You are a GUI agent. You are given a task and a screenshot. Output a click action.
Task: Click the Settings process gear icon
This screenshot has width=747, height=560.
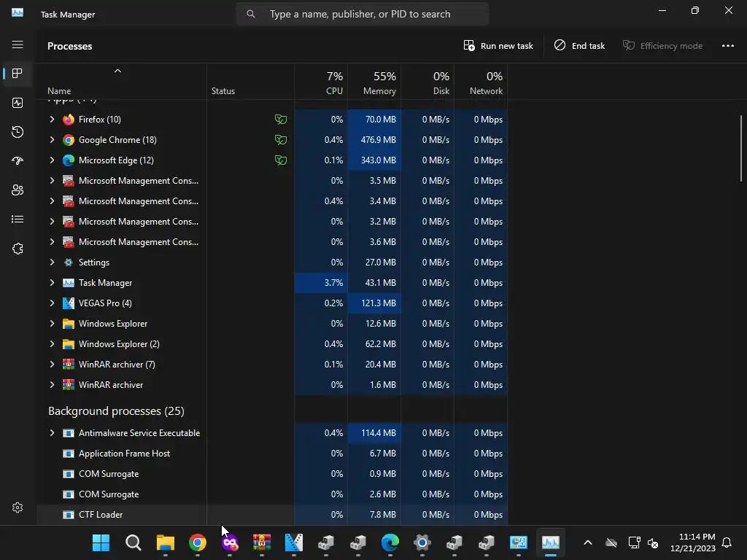pyautogui.click(x=69, y=262)
